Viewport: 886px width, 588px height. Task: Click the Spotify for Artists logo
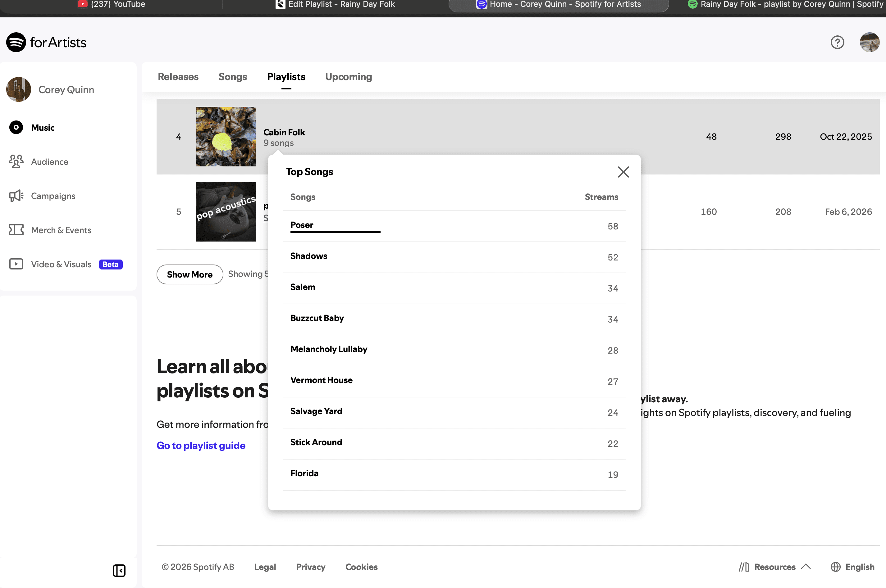[46, 42]
